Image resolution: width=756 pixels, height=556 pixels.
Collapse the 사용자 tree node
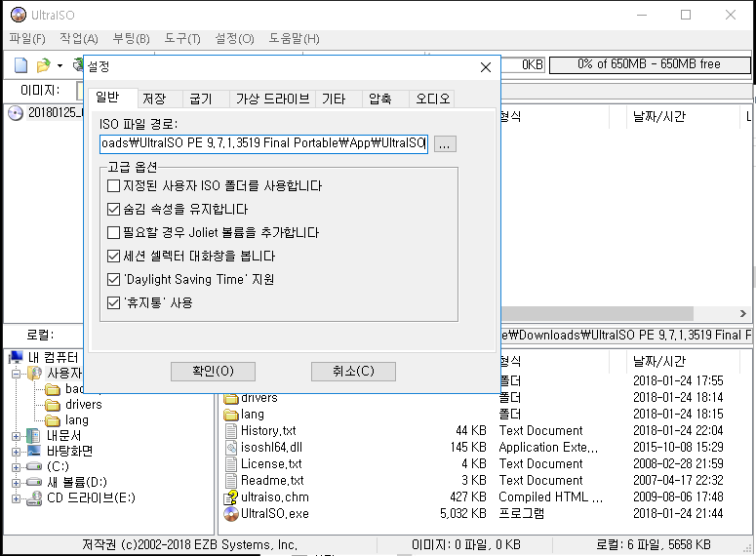pyautogui.click(x=16, y=374)
